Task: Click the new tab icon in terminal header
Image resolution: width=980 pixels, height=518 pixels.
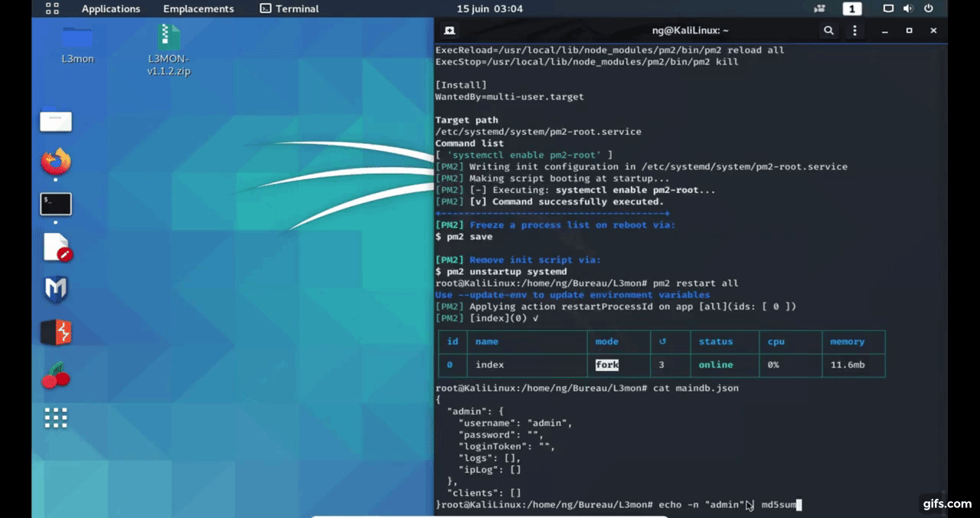Action: point(449,31)
